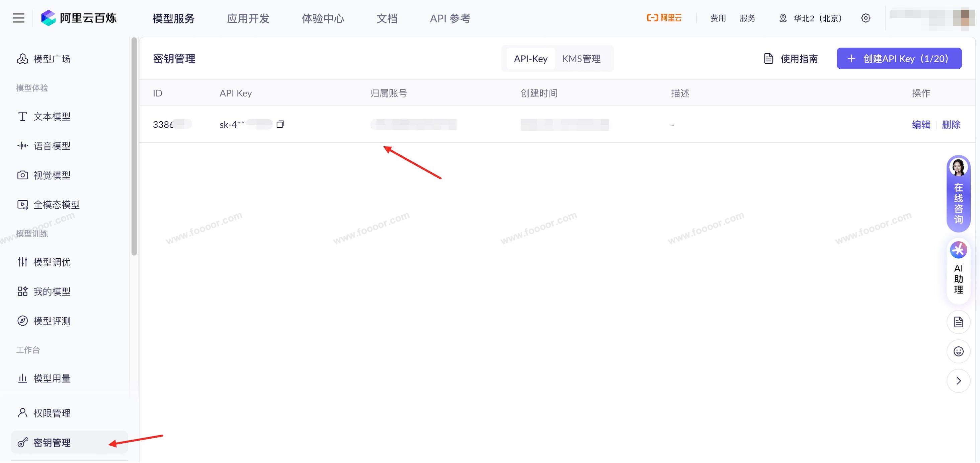The image size is (980, 463).
Task: Switch to the KMS管理 tab
Action: point(581,59)
